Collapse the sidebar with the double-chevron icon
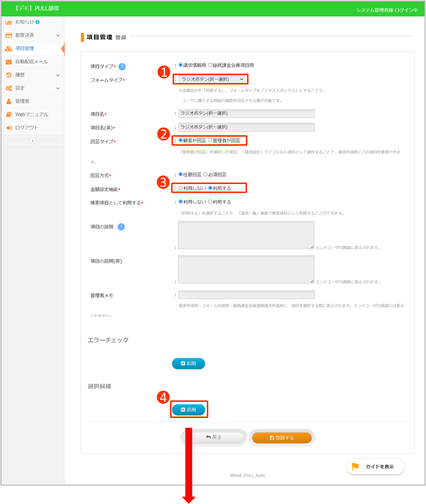This screenshot has width=426, height=504. tap(33, 140)
